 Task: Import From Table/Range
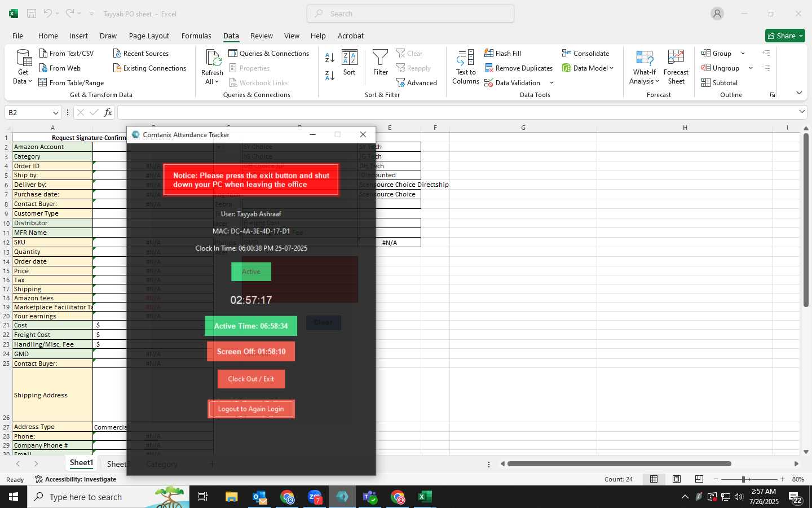click(x=71, y=82)
